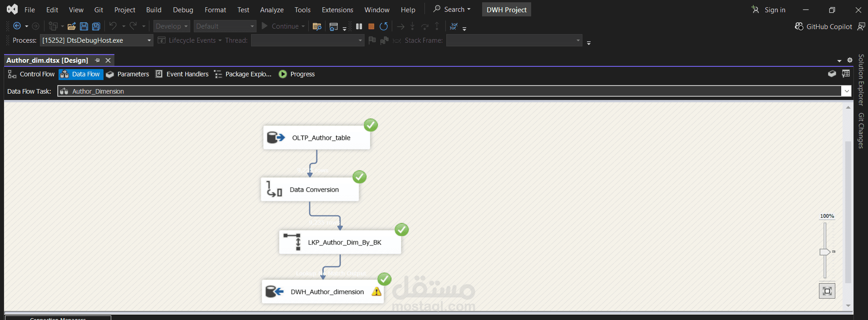Click the LKP_Author_Dim_By_BK lookup component
The height and width of the screenshot is (320, 868).
pos(340,242)
